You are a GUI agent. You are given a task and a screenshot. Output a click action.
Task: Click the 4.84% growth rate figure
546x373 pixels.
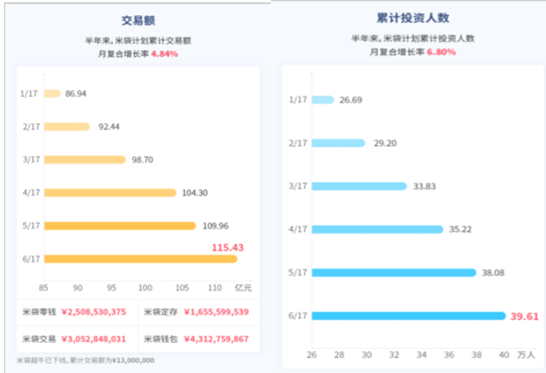click(x=164, y=54)
